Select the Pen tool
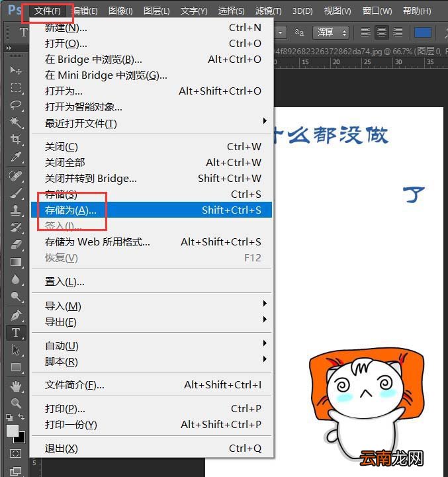The image size is (448, 477). pos(15,315)
